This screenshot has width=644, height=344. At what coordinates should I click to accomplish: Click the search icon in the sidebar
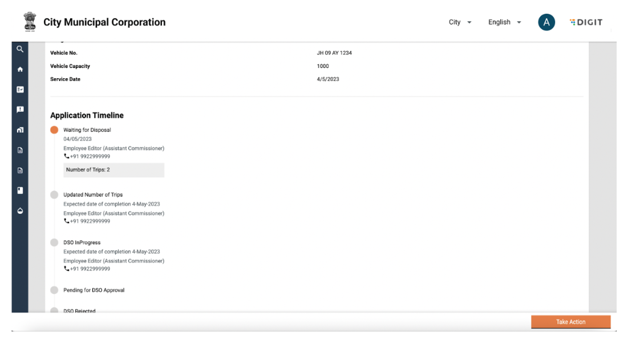click(20, 49)
